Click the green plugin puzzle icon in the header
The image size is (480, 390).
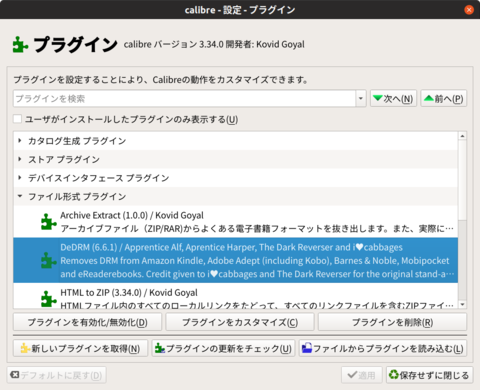(x=20, y=45)
